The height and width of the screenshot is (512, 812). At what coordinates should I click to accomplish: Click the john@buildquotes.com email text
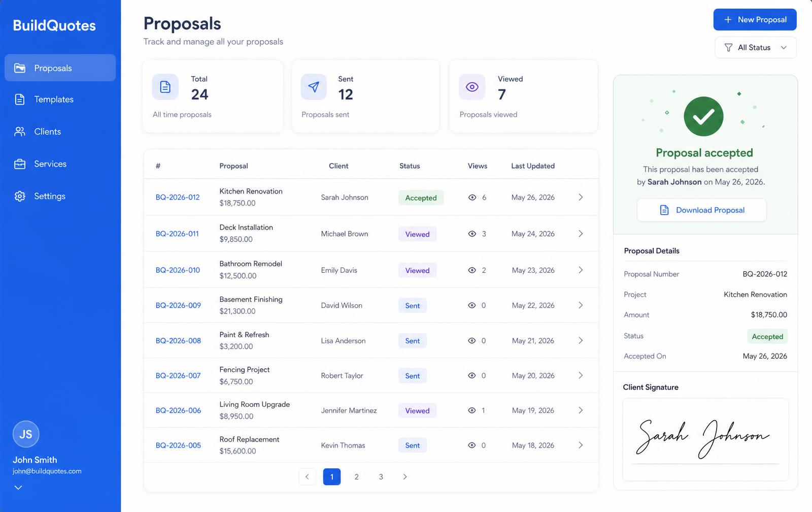click(47, 471)
